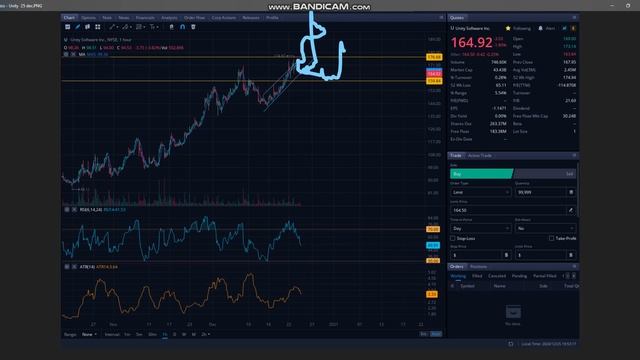Screen dimensions: 640x360
Task: Open the Time-in-Force Day dropdown
Action: (480, 228)
